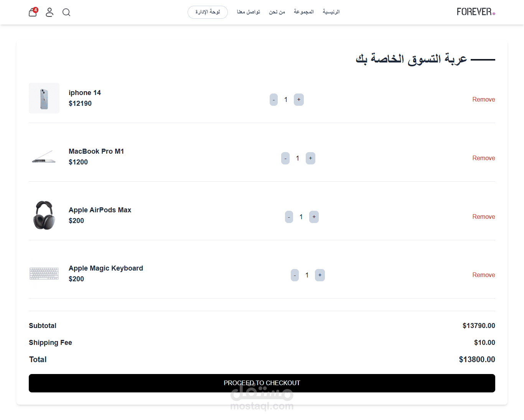
Task: Open the المجموعة collection menu item
Action: pyautogui.click(x=304, y=12)
